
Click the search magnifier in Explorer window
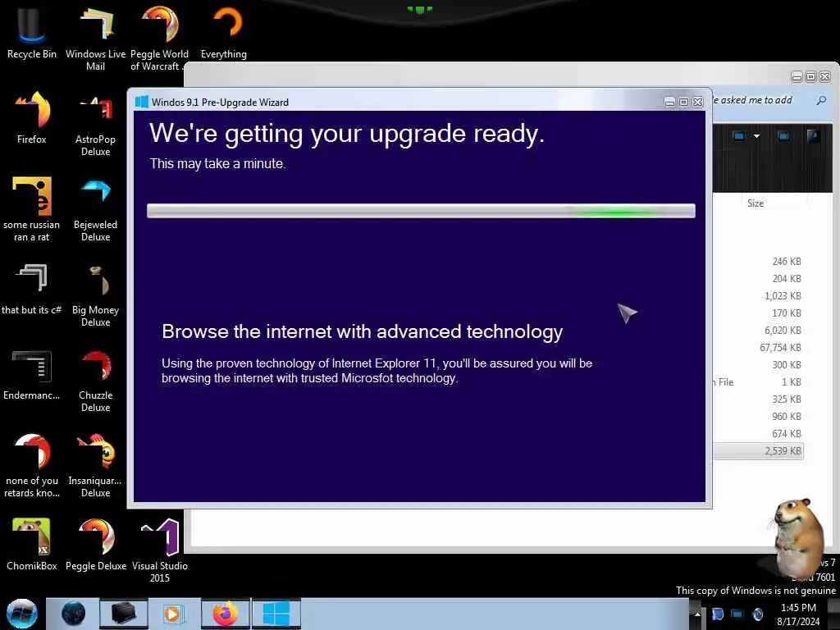pos(821,100)
